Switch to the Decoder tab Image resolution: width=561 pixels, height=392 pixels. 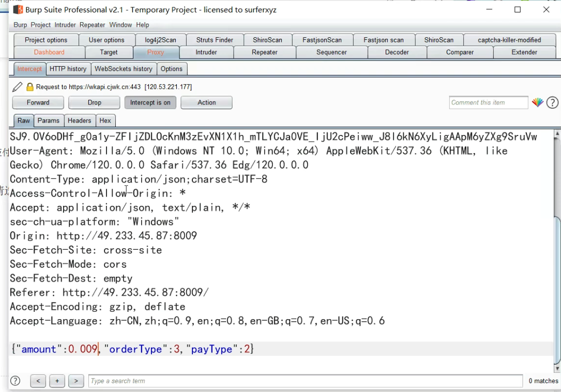pos(397,52)
